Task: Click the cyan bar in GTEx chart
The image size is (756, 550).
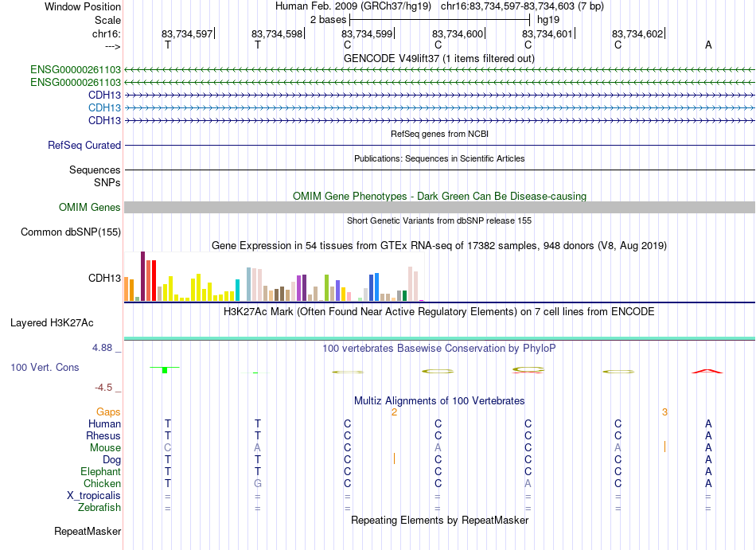Action: 237,291
